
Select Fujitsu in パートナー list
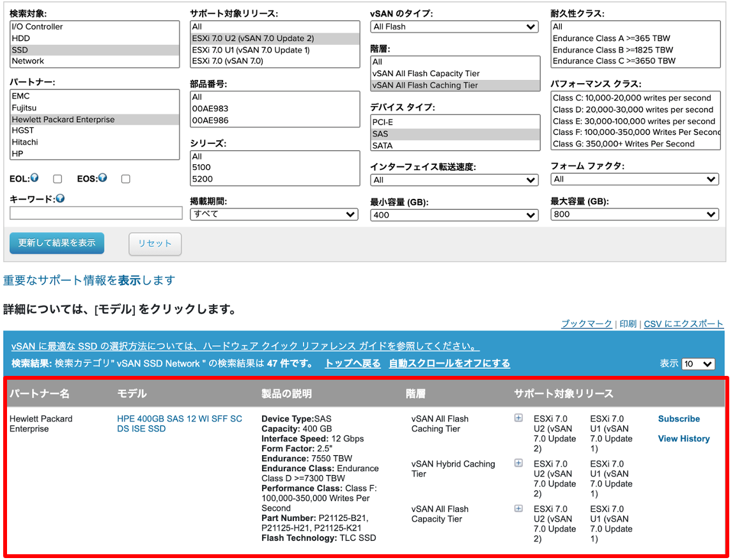point(94,108)
